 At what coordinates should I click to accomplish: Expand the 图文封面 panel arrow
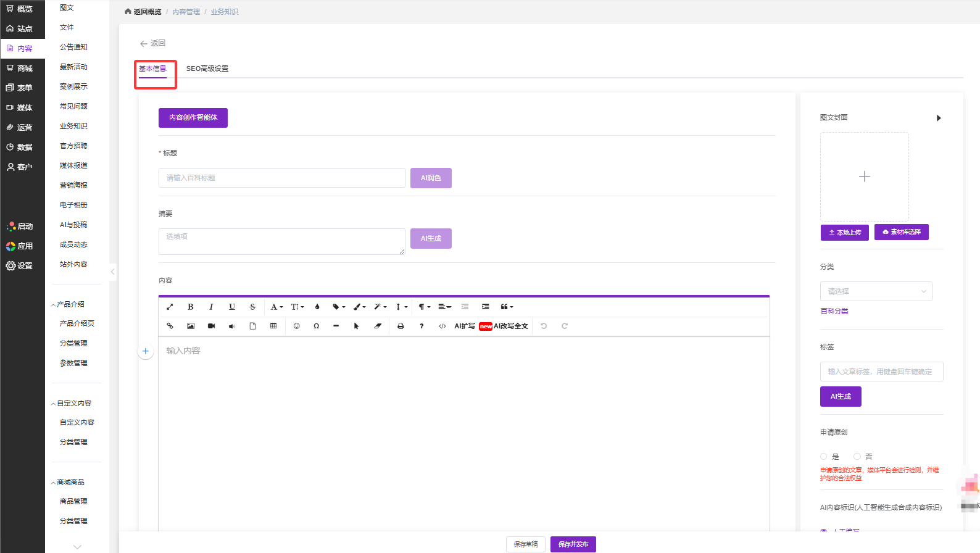coord(939,118)
